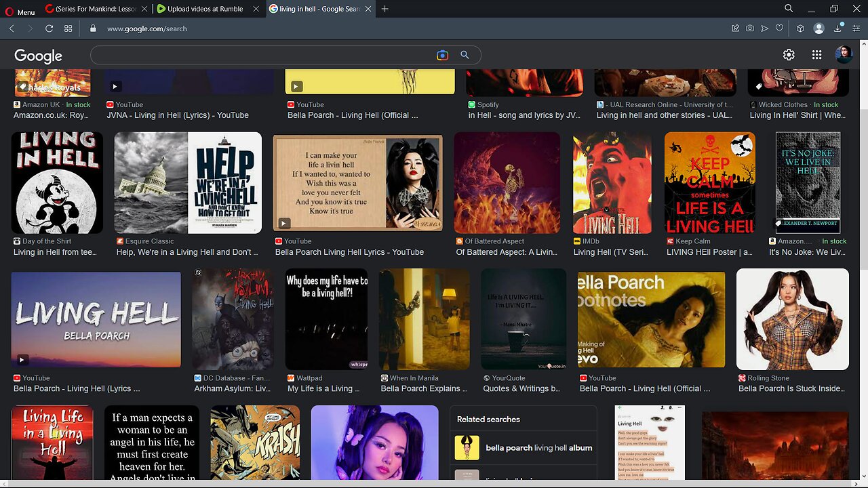This screenshot has height=488, width=868.
Task: Open the 'Why does my life' image
Action: pyautogui.click(x=327, y=319)
